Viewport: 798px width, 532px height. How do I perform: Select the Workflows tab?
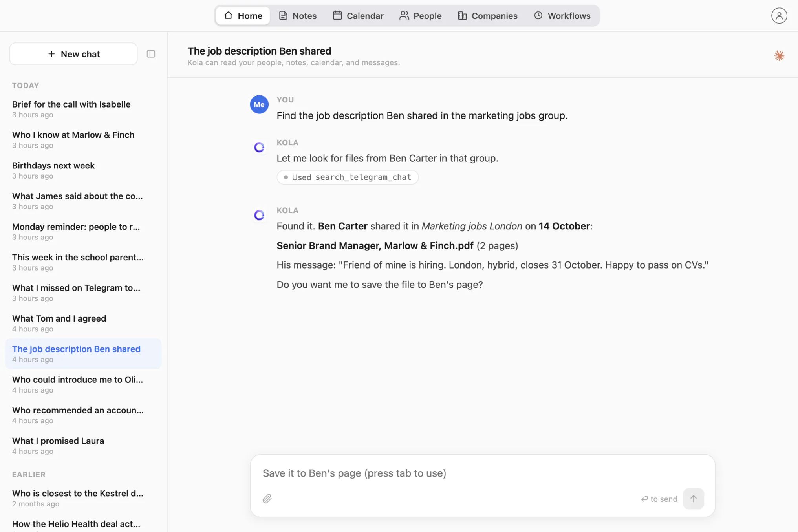pos(562,16)
